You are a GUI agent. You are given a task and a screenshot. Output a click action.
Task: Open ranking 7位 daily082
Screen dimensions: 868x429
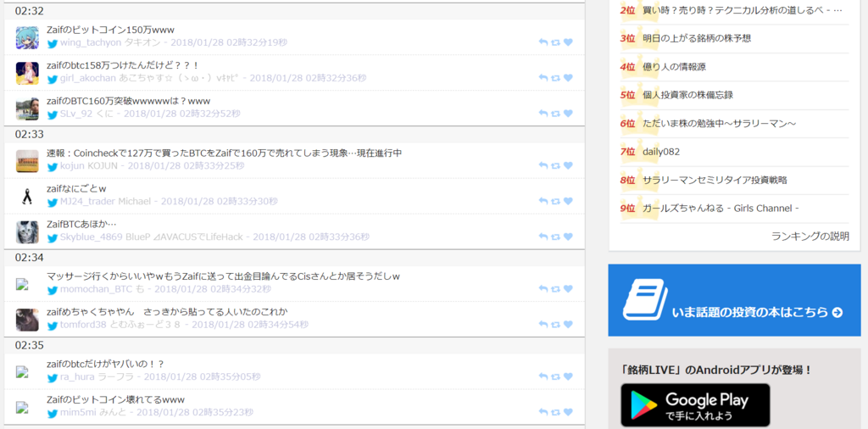pos(661,152)
